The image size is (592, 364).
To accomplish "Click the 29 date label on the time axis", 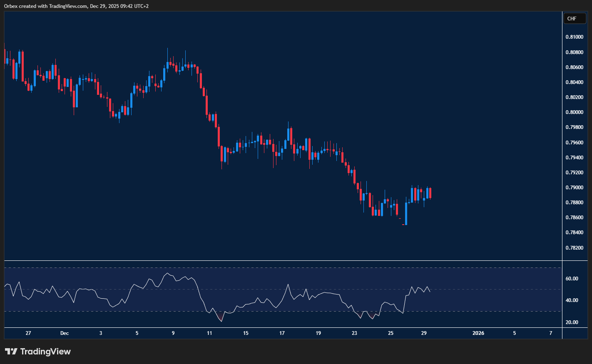I will click(424, 333).
